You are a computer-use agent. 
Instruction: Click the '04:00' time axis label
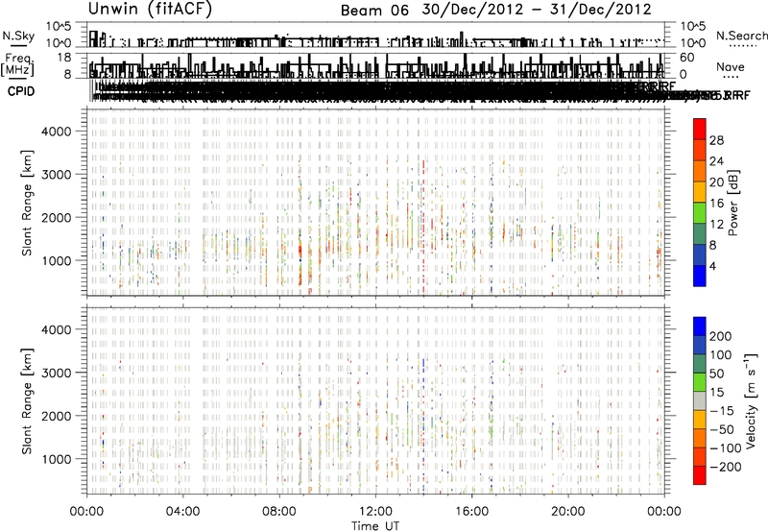(x=182, y=512)
